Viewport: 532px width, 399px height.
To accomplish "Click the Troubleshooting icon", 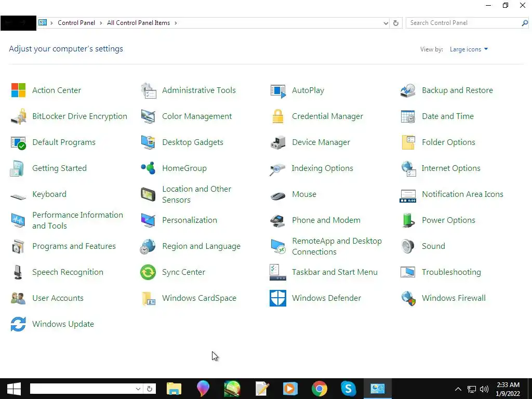I will [x=408, y=272].
